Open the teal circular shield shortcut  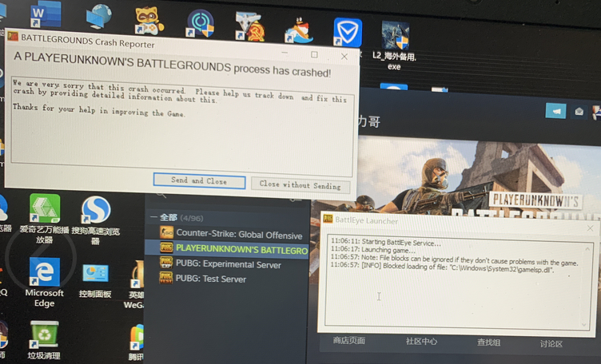tap(200, 24)
